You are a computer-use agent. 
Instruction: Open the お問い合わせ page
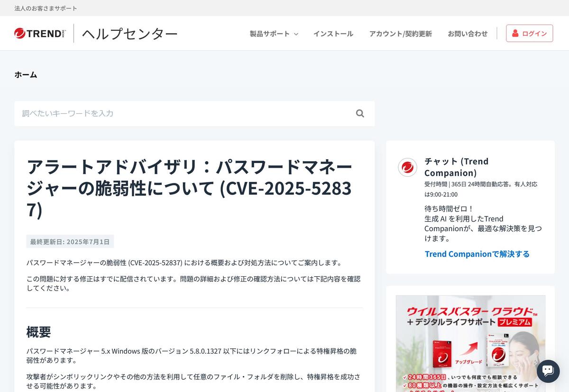pyautogui.click(x=468, y=34)
